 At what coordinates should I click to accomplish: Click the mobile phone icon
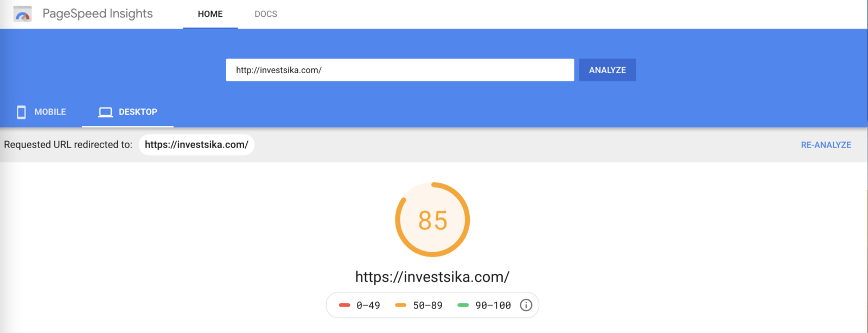(21, 112)
